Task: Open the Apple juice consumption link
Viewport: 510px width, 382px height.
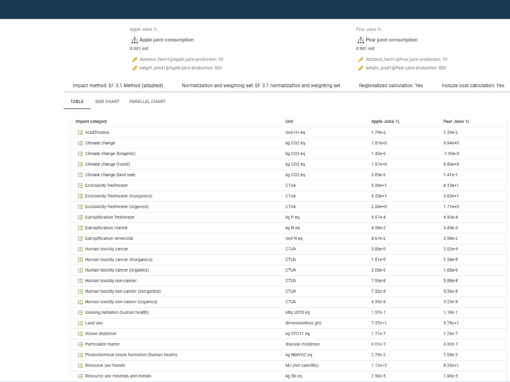Action: [166, 40]
